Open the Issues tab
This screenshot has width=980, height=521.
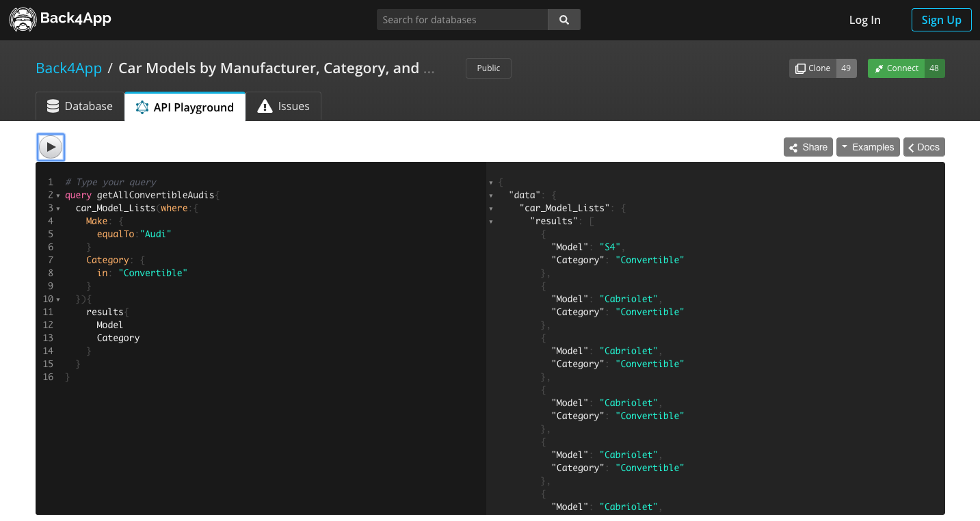click(283, 106)
